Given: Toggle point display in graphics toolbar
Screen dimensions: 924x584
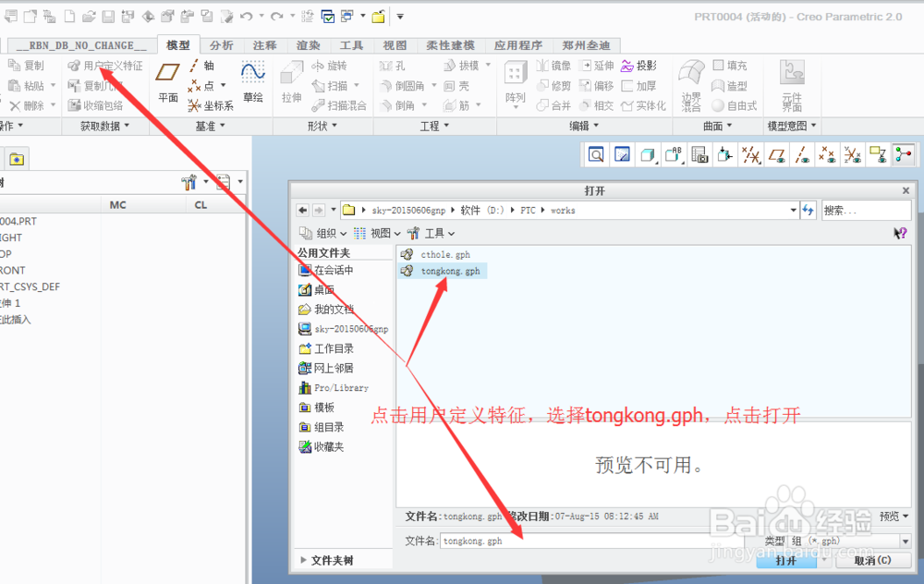Looking at the screenshot, I should [827, 155].
